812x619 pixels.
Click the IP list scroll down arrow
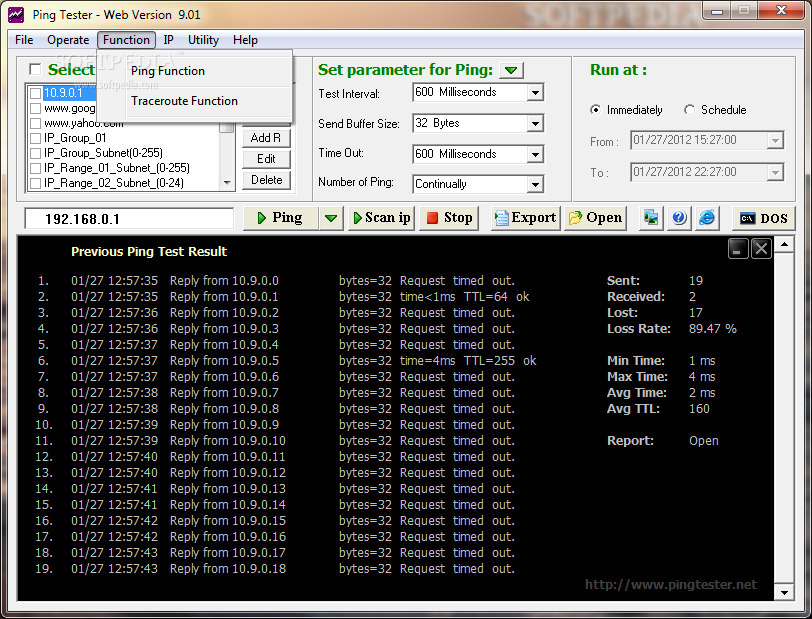[227, 183]
